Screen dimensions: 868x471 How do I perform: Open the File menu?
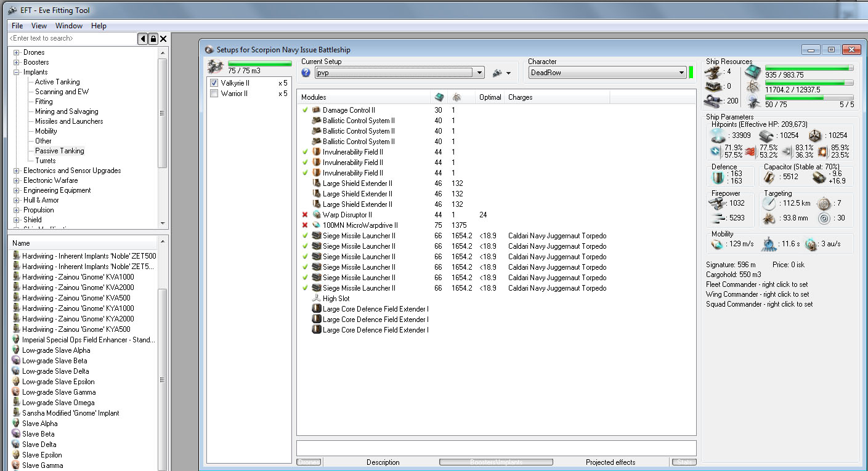(x=17, y=26)
